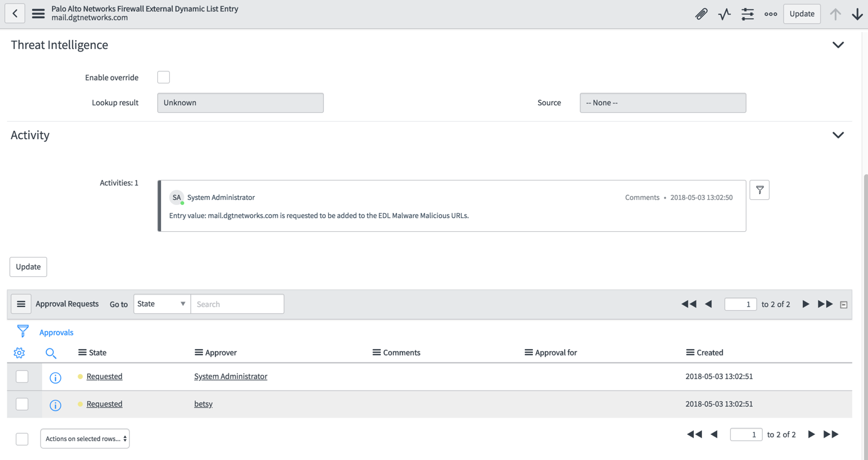
Task: Open the betsy approver link
Action: pyautogui.click(x=204, y=404)
